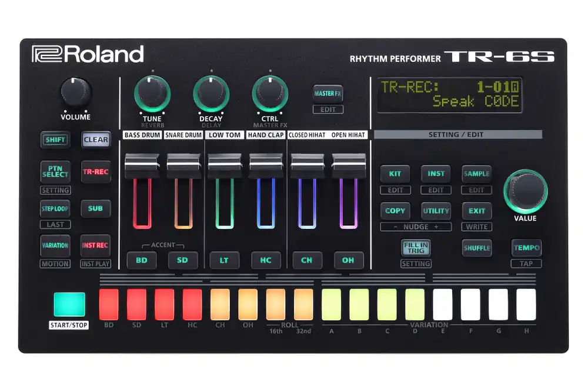Screen dimensions: 588x392
Task: Click the SNARE DRUM fader cap
Action: [x=183, y=165]
